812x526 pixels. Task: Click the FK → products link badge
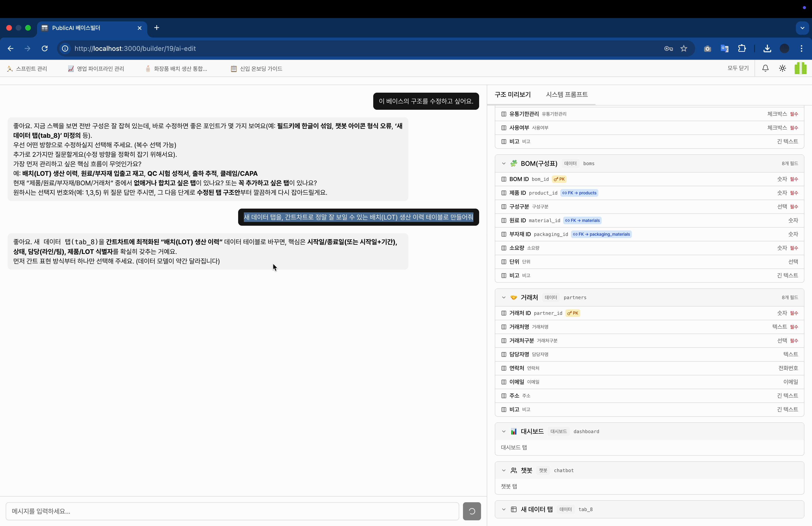pyautogui.click(x=579, y=193)
